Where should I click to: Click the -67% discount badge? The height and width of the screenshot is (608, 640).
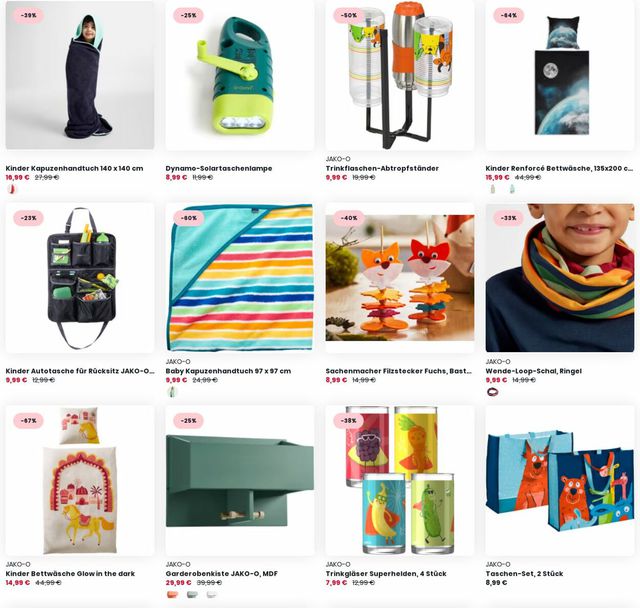tap(28, 421)
